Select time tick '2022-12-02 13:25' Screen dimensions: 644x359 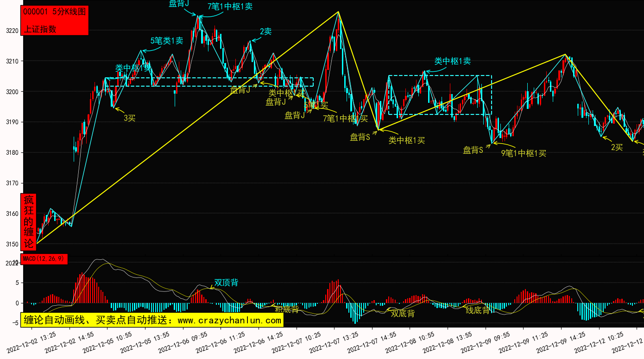[32, 342]
